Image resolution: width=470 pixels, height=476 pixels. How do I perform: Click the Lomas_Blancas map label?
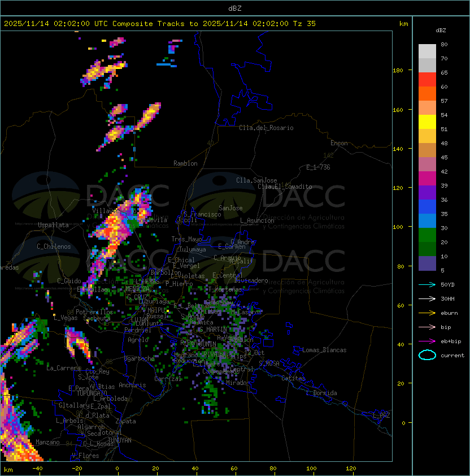(324, 350)
